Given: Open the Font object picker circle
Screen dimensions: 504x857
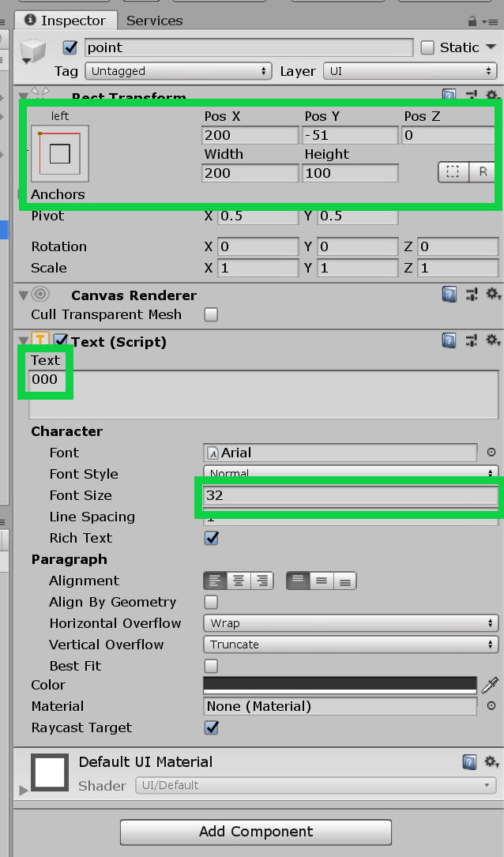Looking at the screenshot, I should click(491, 453).
